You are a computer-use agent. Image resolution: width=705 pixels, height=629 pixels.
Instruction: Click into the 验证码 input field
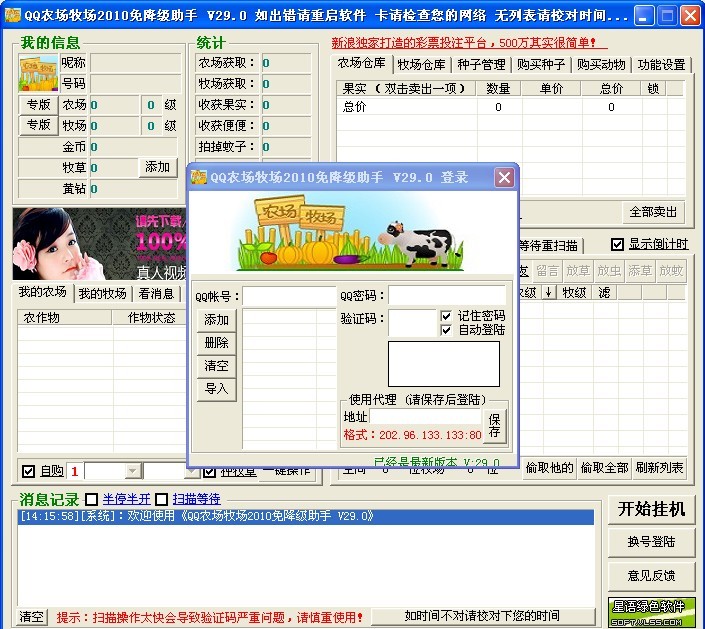pos(412,322)
